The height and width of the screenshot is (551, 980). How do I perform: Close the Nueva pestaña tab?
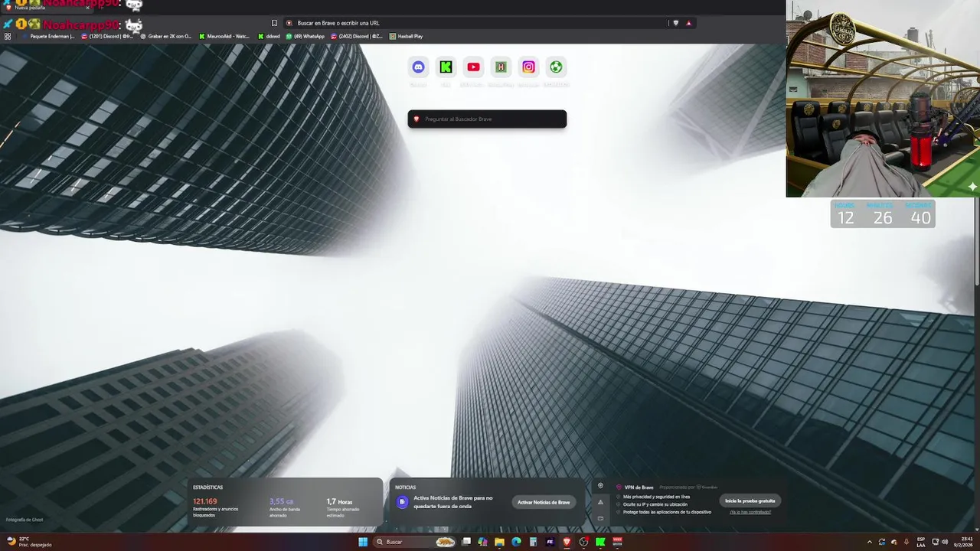pos(87,8)
